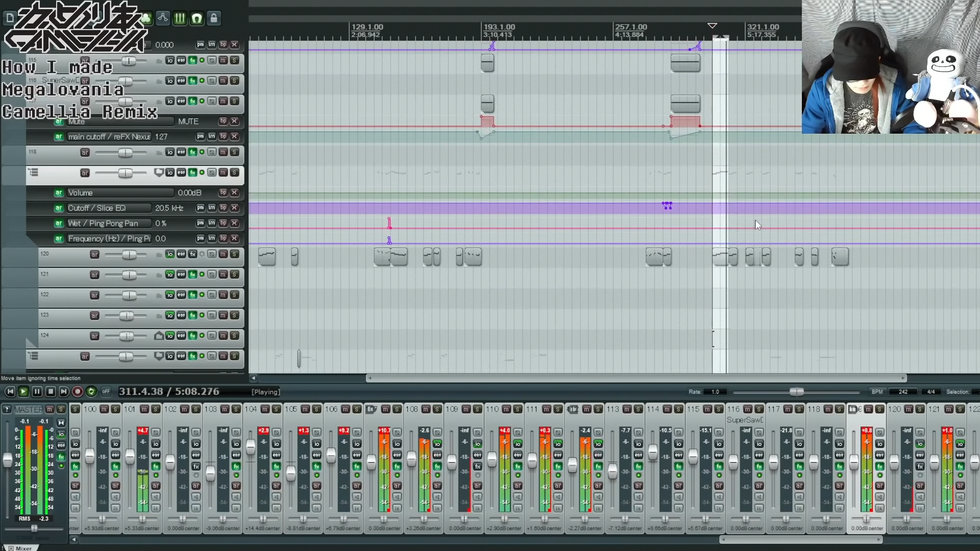Toggle the Repeat loop transport button

[x=91, y=391]
